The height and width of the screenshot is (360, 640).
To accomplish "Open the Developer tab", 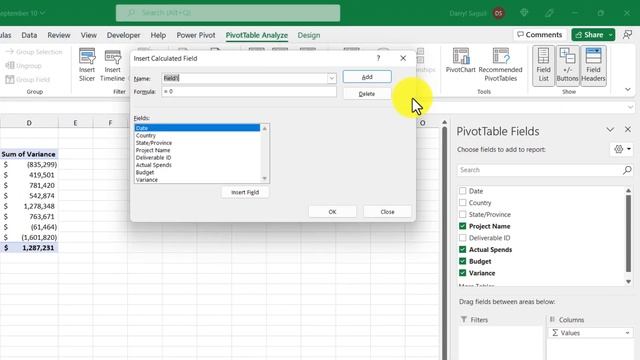I will coord(123,35).
